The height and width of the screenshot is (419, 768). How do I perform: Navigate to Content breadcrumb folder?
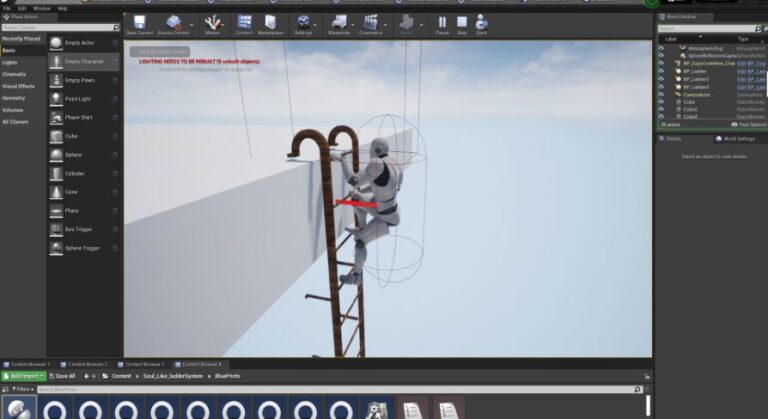click(121, 376)
